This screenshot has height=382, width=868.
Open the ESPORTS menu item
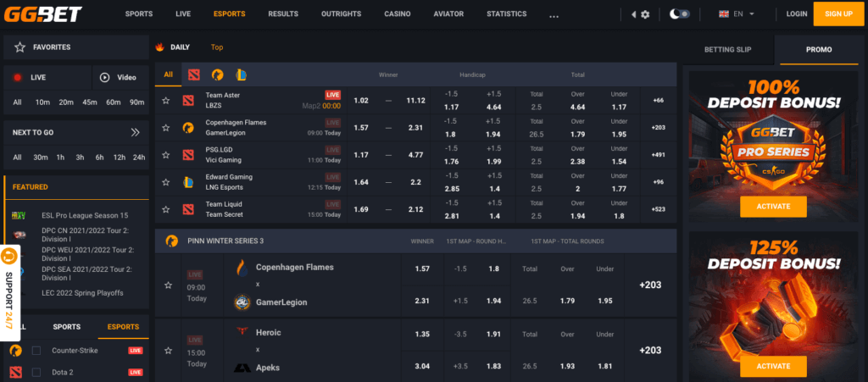(229, 14)
